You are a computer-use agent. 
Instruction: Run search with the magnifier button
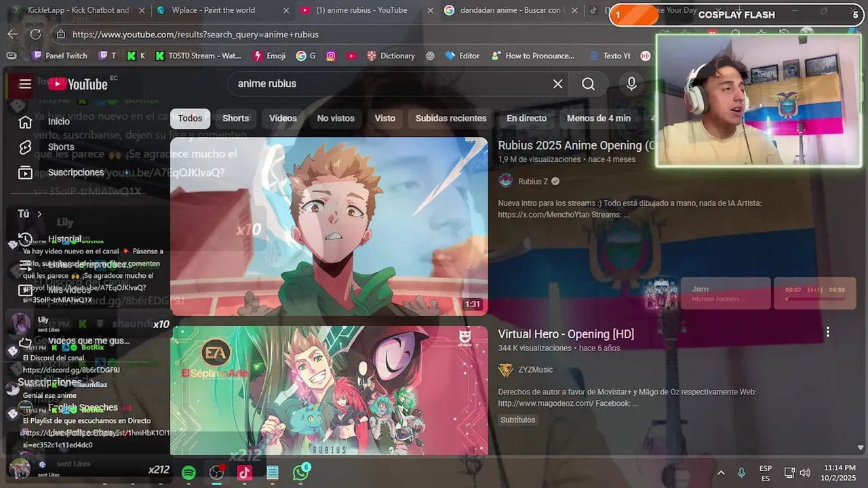point(588,84)
